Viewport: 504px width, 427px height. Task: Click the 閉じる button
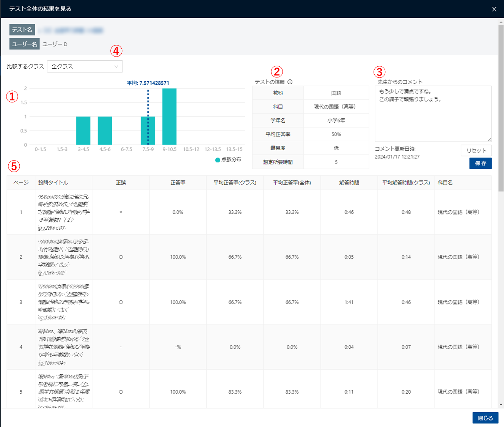(x=485, y=418)
